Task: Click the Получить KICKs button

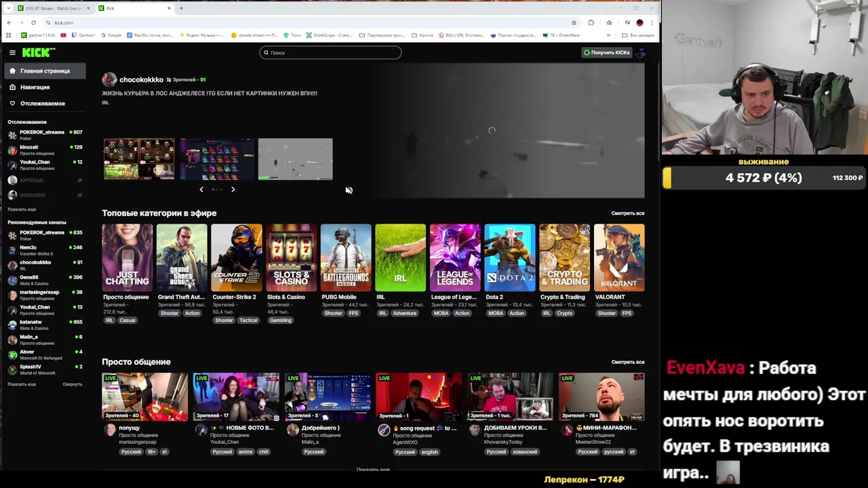Action: click(x=607, y=52)
